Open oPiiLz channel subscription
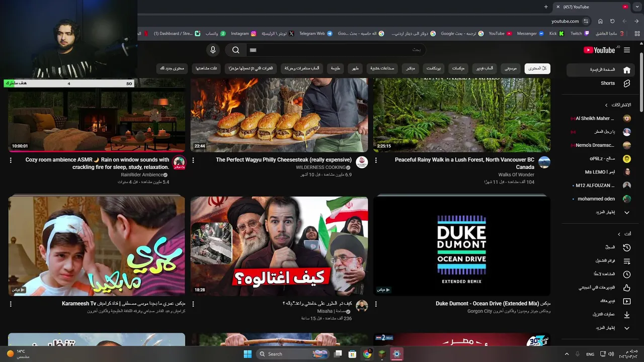 click(600, 158)
